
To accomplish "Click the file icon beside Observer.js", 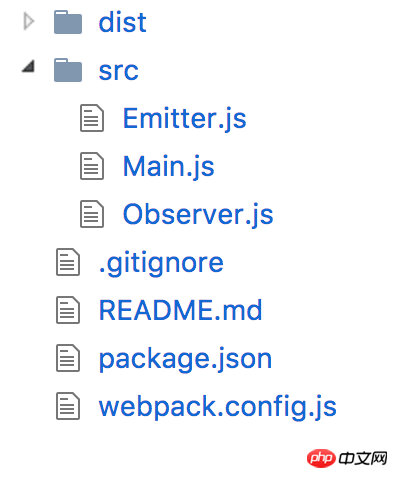I will click(92, 214).
